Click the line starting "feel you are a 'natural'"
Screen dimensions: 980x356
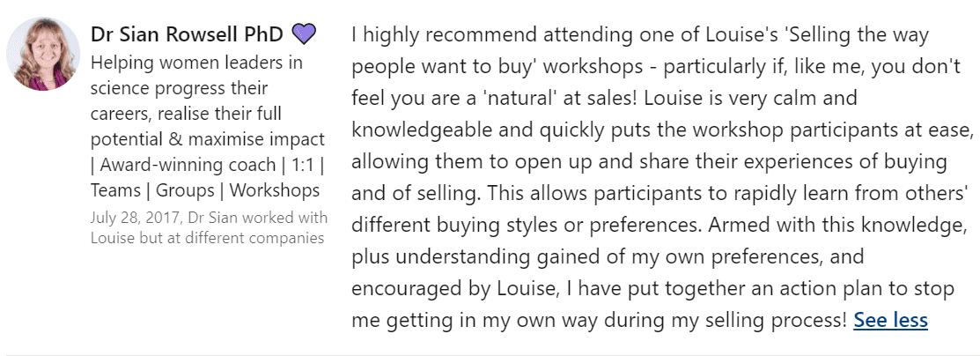pos(604,98)
